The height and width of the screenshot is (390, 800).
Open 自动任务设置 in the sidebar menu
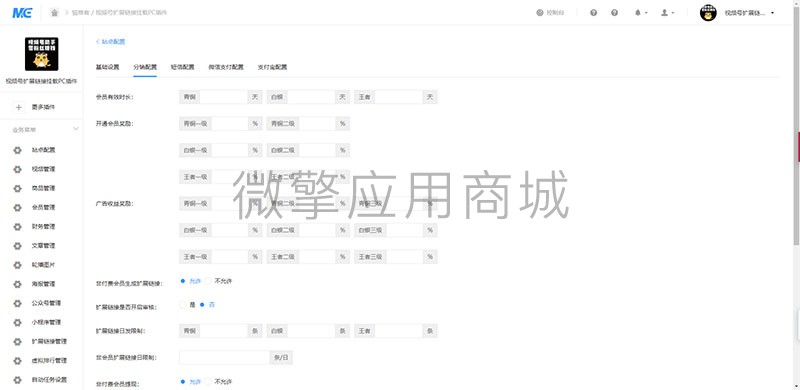49,379
